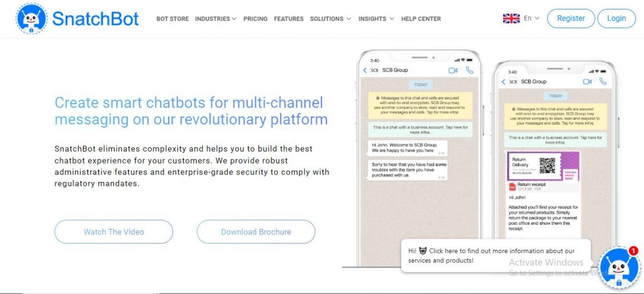Click the phone call icon in right phone
The height and width of the screenshot is (294, 644).
pos(603,81)
